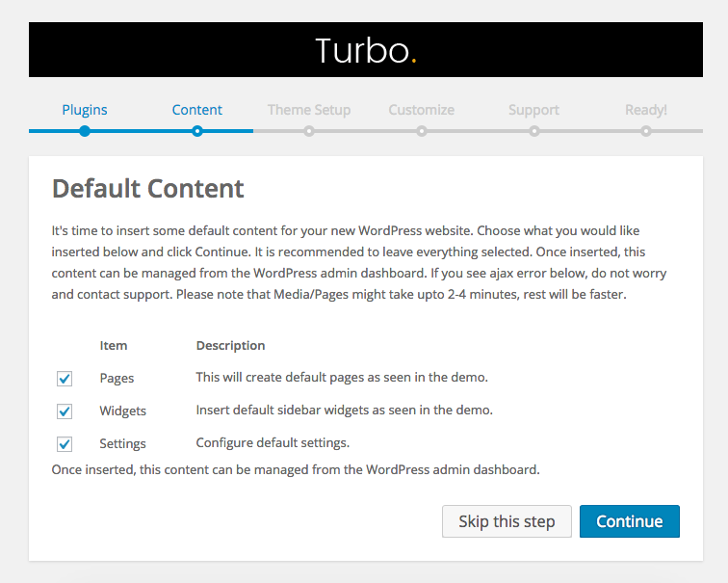728x583 pixels.
Task: Click Skip this step button
Action: 507,521
